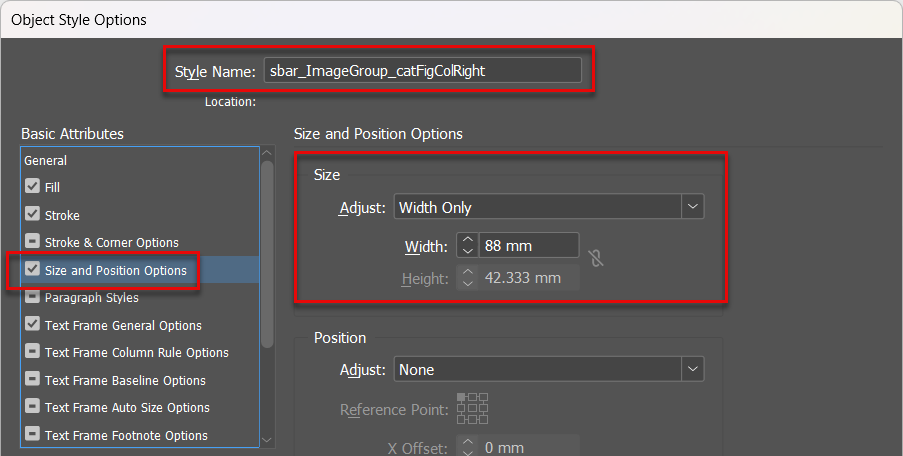Toggle Stroke & Corner Options checkbox
The image size is (903, 456).
(32, 241)
